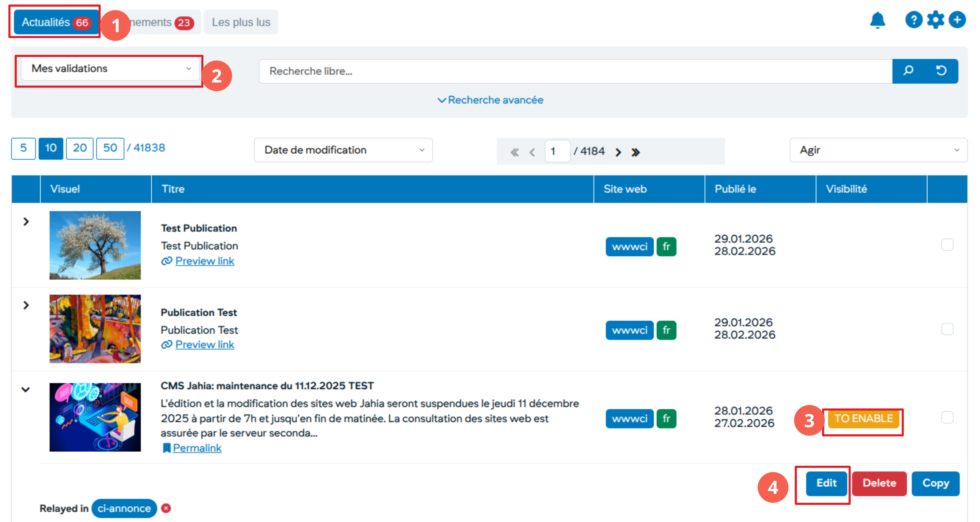Jump to last page double arrow
The height and width of the screenshot is (522, 980).
pos(635,152)
